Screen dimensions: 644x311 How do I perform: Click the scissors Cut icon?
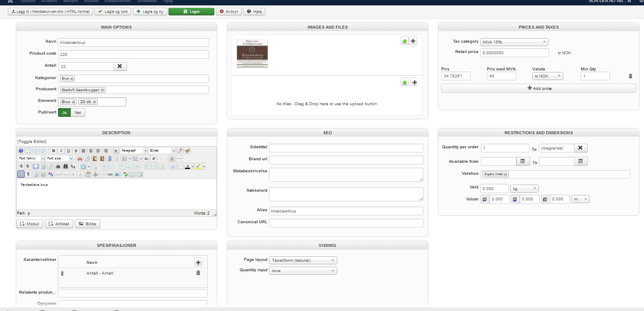pos(80,159)
